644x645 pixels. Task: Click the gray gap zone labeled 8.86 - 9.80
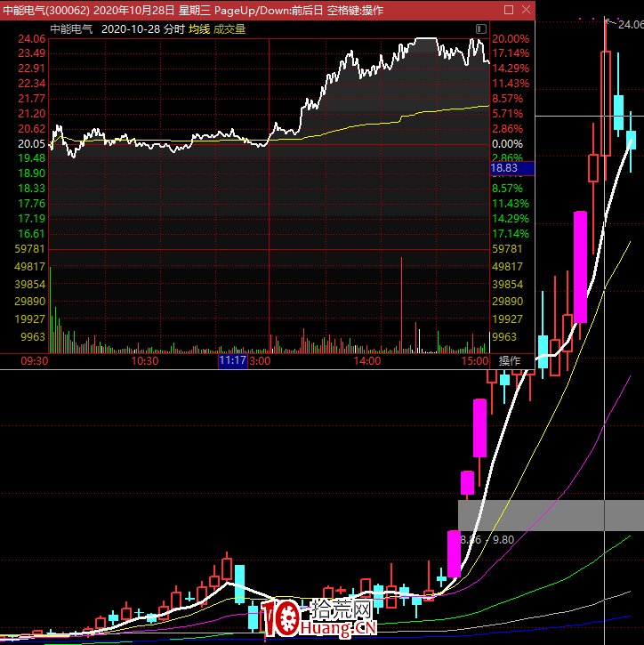551,515
